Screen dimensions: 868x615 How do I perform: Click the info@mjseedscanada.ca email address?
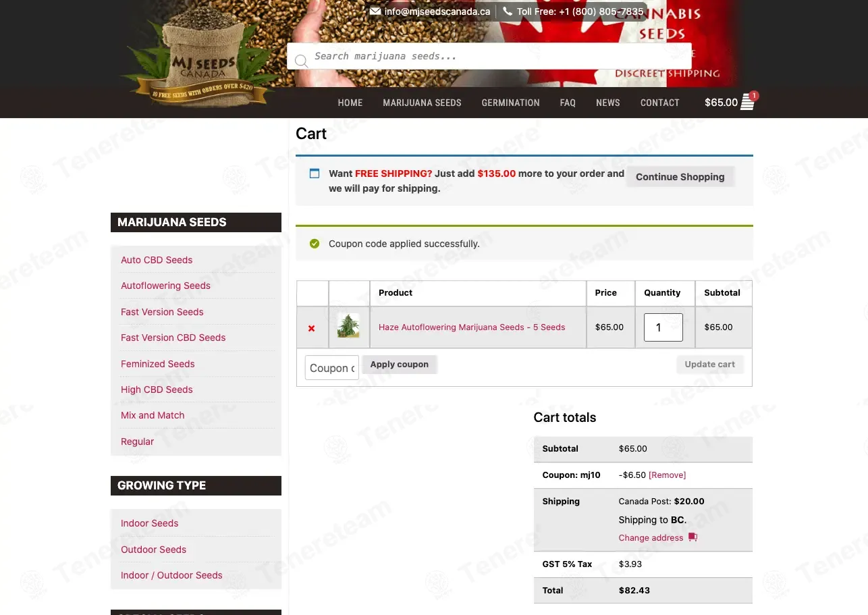[437, 11]
